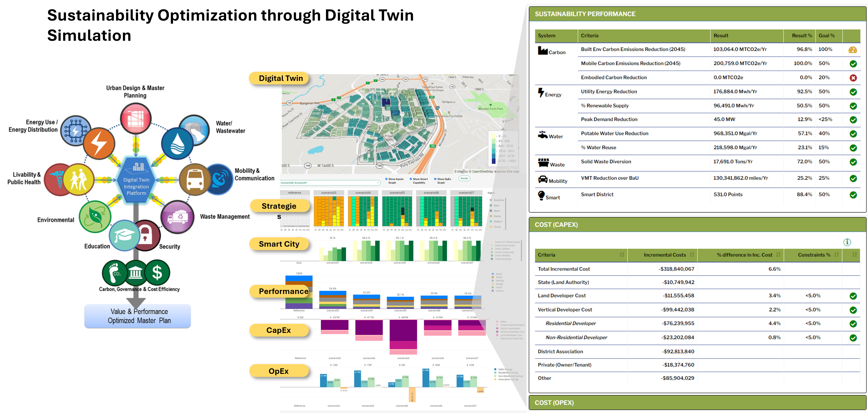Click the Details button
This screenshot has width=868, height=413.
coord(464,179)
